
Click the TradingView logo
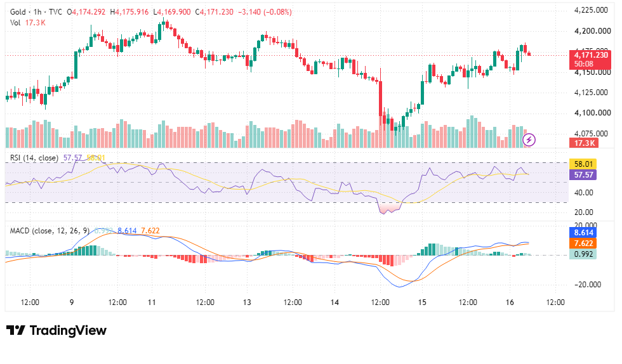pyautogui.click(x=56, y=330)
